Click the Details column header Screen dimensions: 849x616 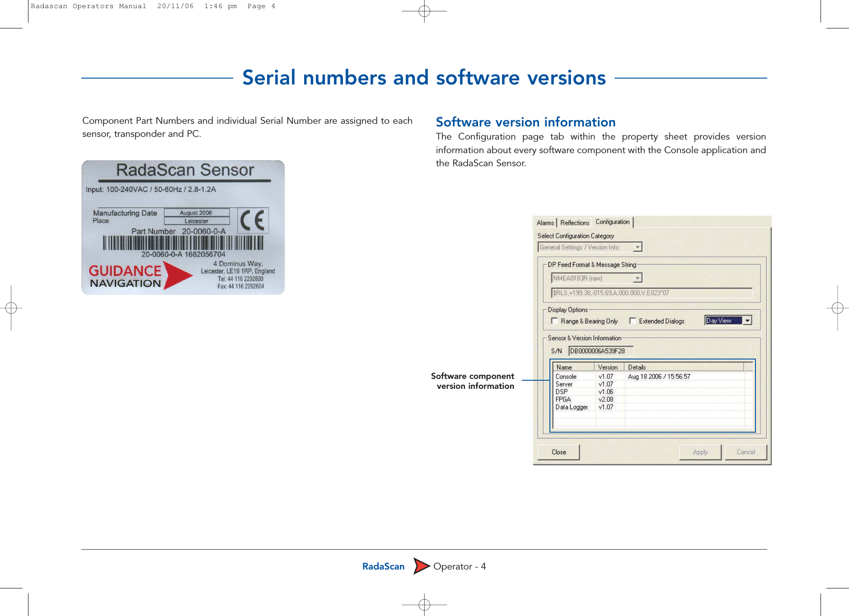point(684,367)
